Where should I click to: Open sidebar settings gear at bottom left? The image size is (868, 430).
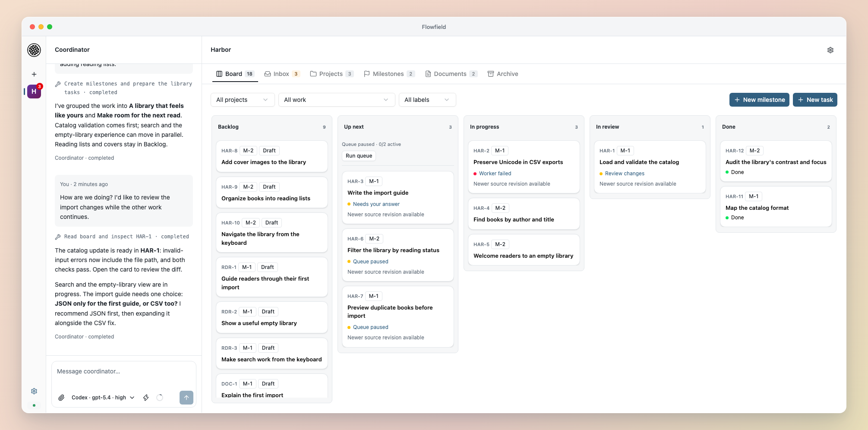(34, 391)
